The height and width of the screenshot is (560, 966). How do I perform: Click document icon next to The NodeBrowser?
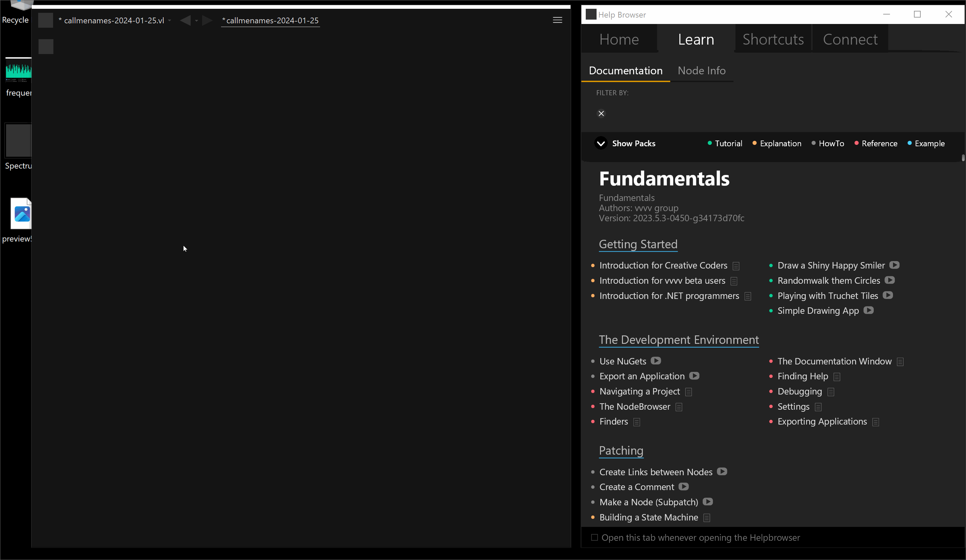point(679,407)
